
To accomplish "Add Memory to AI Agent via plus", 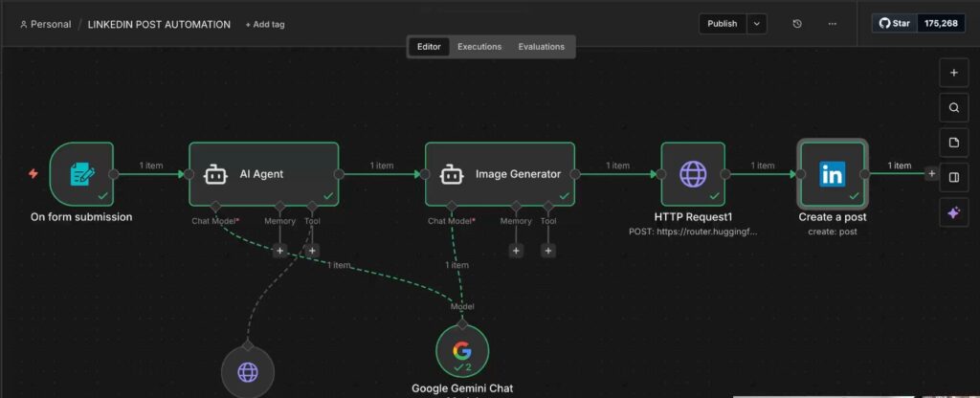I will [x=279, y=251].
